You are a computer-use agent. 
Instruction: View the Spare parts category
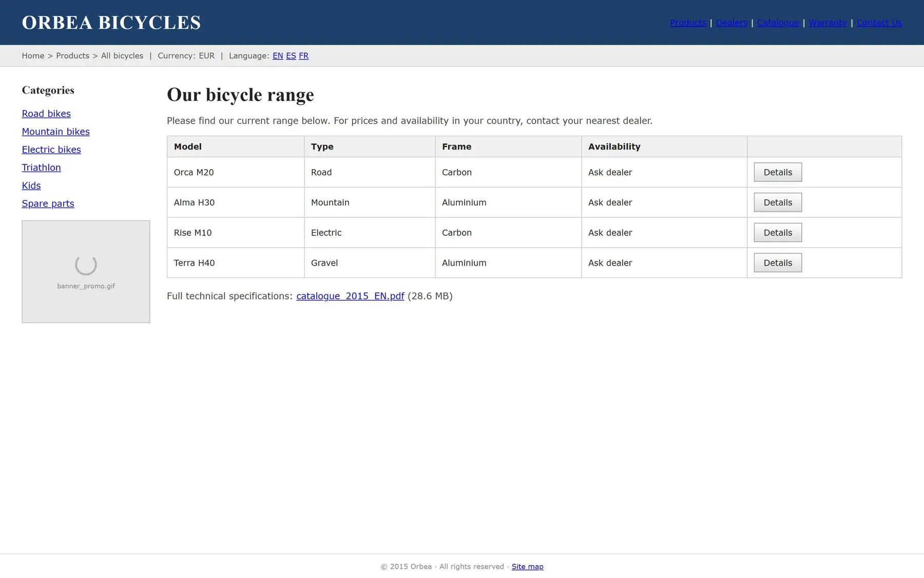48,203
